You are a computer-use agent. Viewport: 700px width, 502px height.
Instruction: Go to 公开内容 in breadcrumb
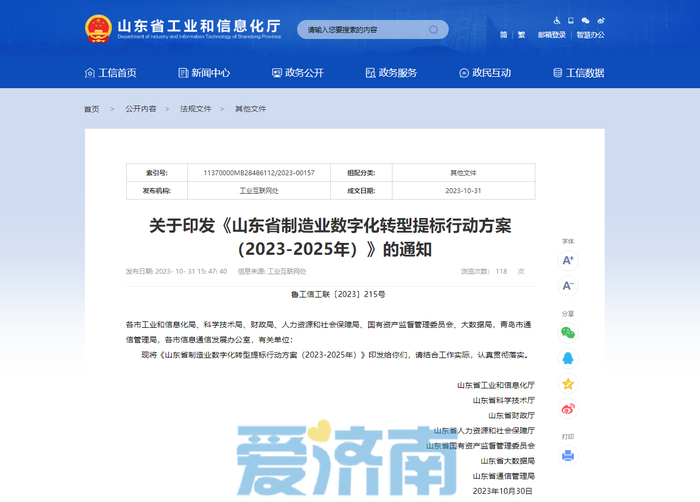click(141, 109)
